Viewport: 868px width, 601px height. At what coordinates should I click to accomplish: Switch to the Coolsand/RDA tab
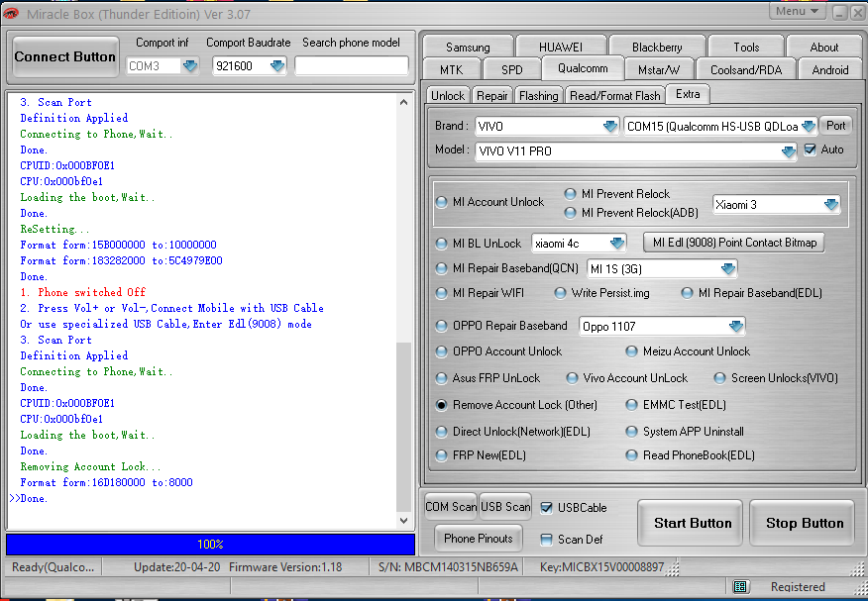[746, 69]
